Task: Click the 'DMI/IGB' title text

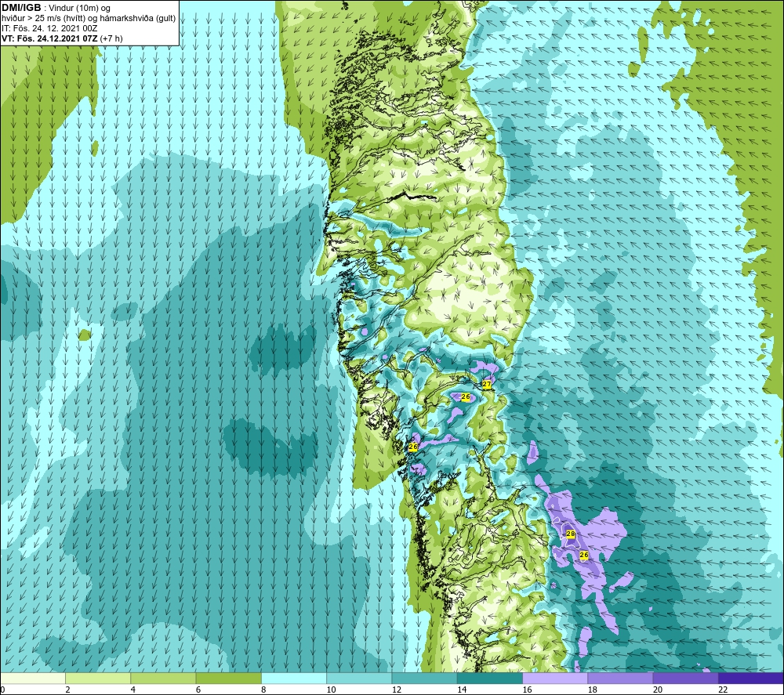Action: (x=21, y=8)
